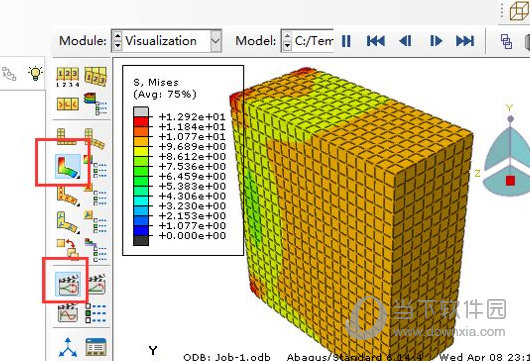The image size is (530, 361).
Task: Open ODB Display Options icon left of rainbow stack icon
Action: (x=68, y=104)
